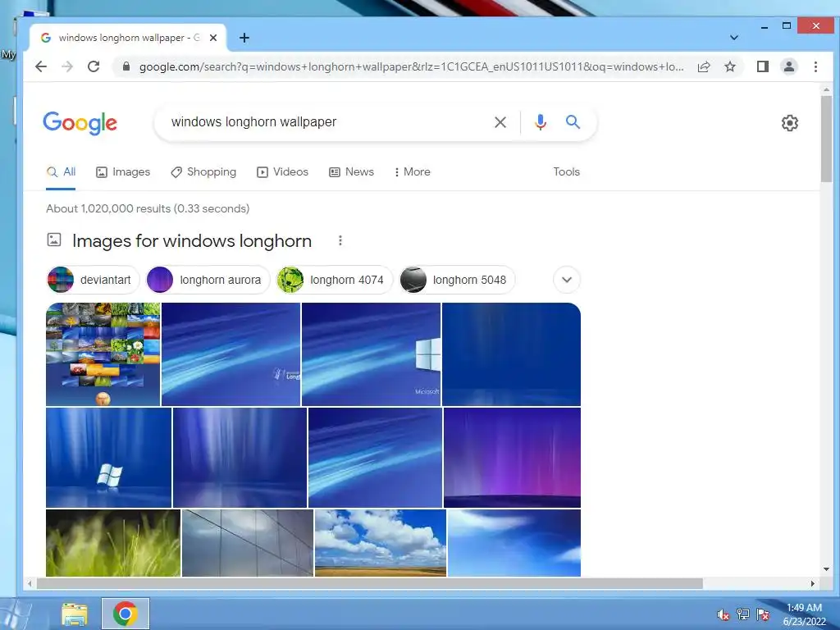This screenshot has height=630, width=840.
Task: Click the horizontal scrollbar thumb
Action: coord(370,583)
